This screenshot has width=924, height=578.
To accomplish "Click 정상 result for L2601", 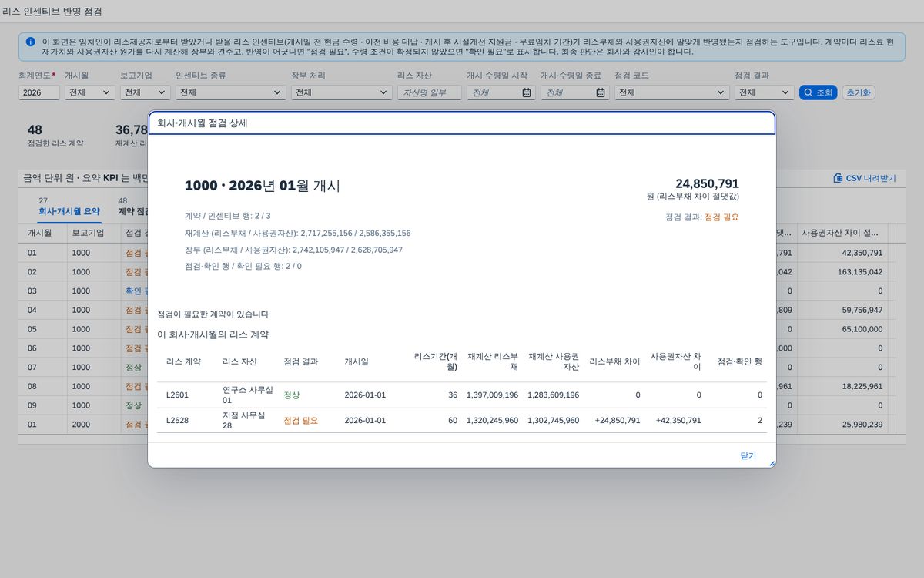I will (292, 395).
